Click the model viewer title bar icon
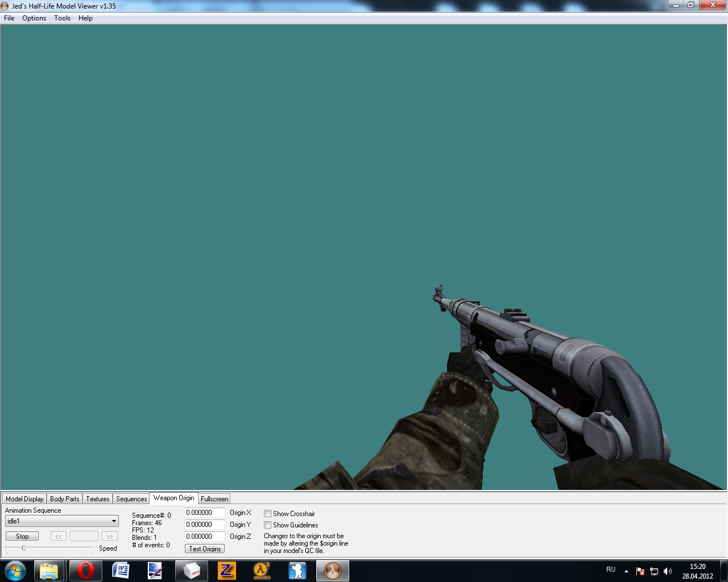 (x=6, y=6)
